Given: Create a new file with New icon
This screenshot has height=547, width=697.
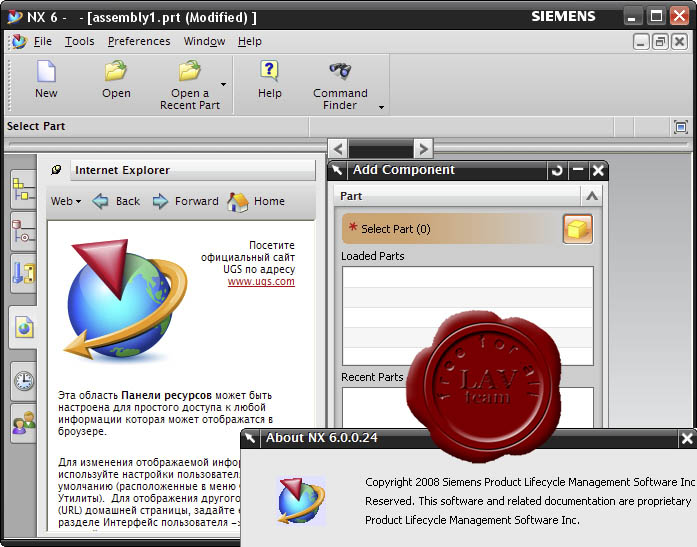Looking at the screenshot, I should point(46,72).
